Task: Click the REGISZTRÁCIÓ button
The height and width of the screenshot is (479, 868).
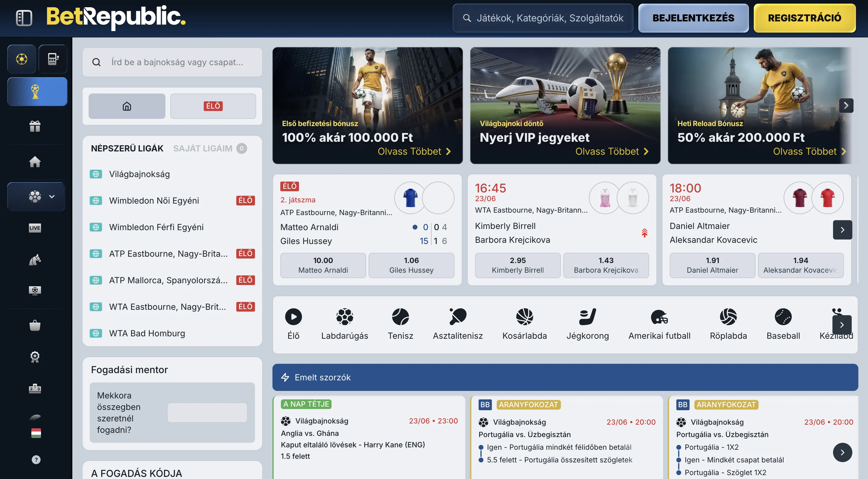Action: (x=804, y=18)
